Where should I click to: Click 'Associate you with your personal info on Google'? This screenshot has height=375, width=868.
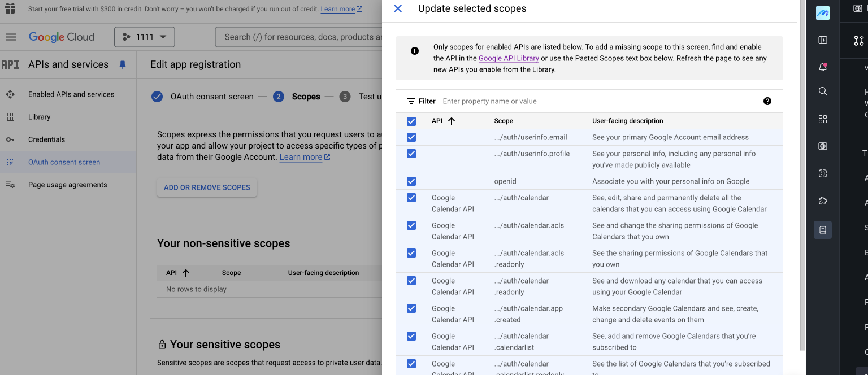click(x=671, y=181)
